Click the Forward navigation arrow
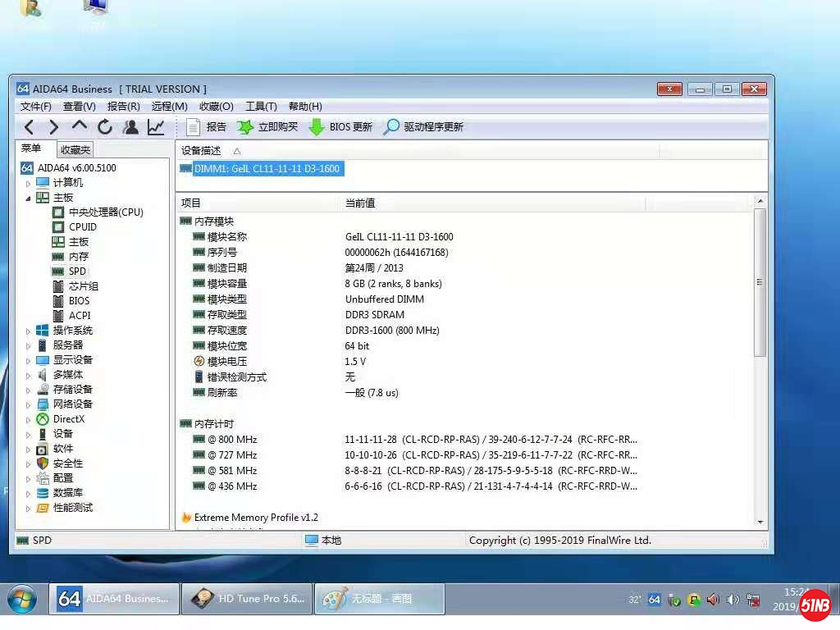Viewport: 840px width, 630px height. coord(54,127)
